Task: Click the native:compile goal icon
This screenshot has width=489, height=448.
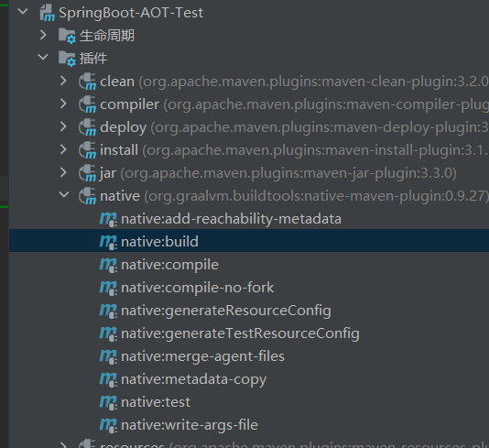Action: [x=108, y=265]
